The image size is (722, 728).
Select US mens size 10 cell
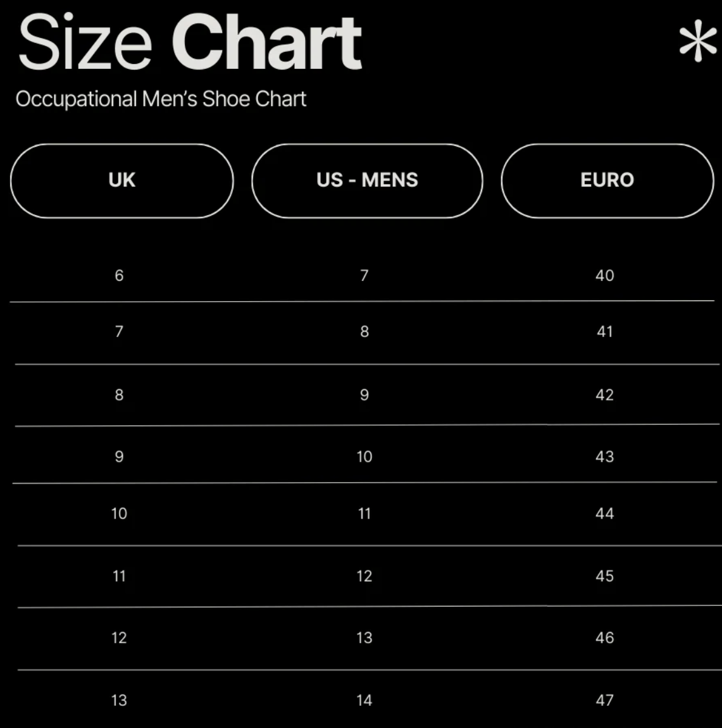[x=364, y=457]
